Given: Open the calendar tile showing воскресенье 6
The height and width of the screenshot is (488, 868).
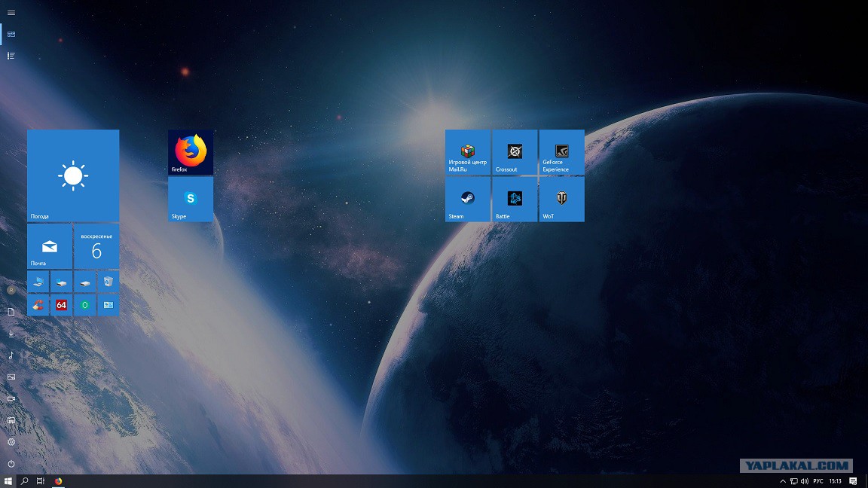Looking at the screenshot, I should 96,246.
